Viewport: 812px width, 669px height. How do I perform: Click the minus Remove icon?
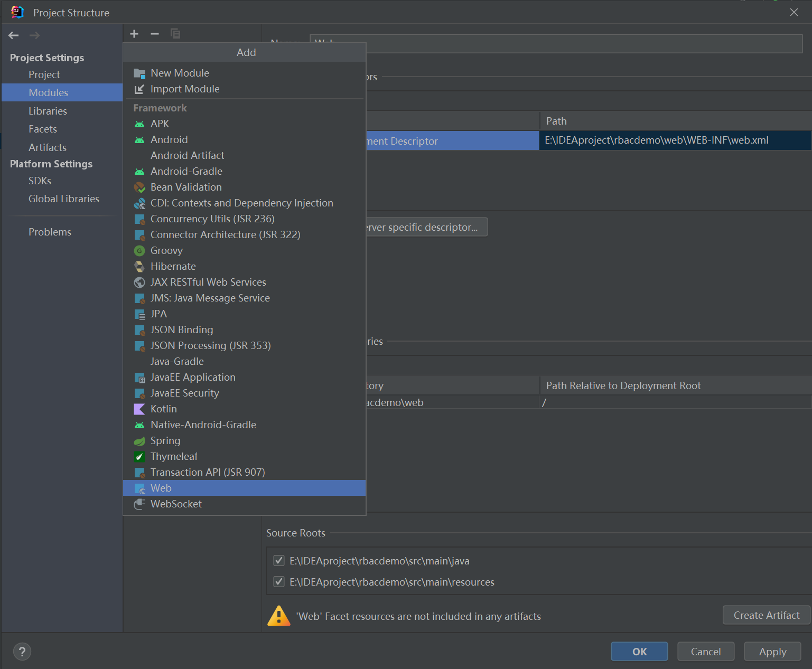[155, 34]
